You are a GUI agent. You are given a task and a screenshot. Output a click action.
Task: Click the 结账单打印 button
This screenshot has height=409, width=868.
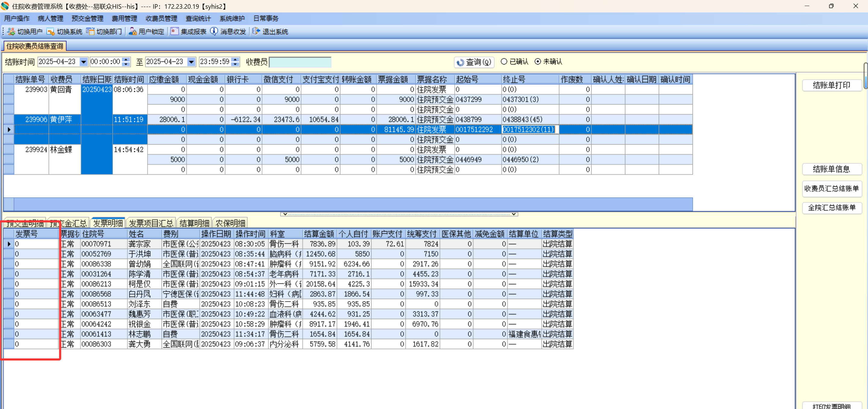tap(831, 85)
